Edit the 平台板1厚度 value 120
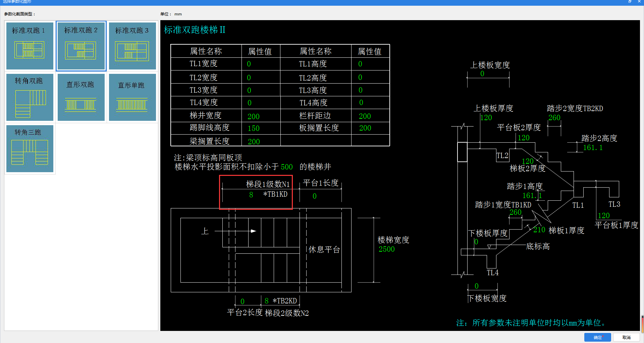 [x=604, y=215]
